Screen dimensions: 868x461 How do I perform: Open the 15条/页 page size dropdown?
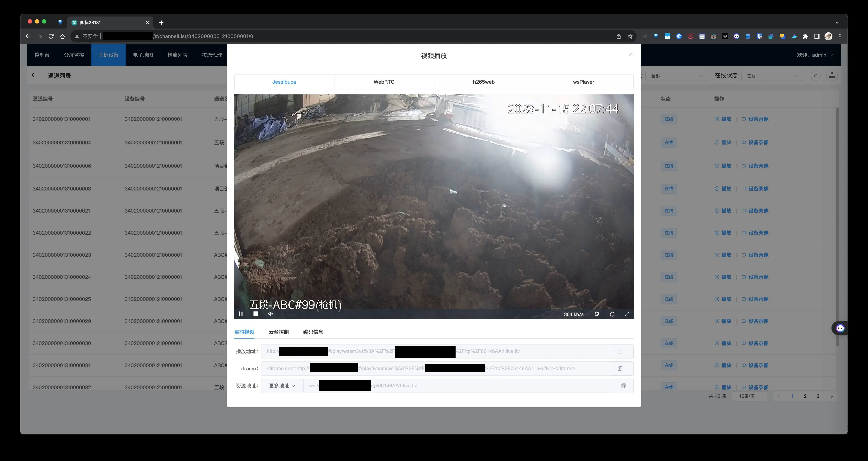[x=750, y=396]
